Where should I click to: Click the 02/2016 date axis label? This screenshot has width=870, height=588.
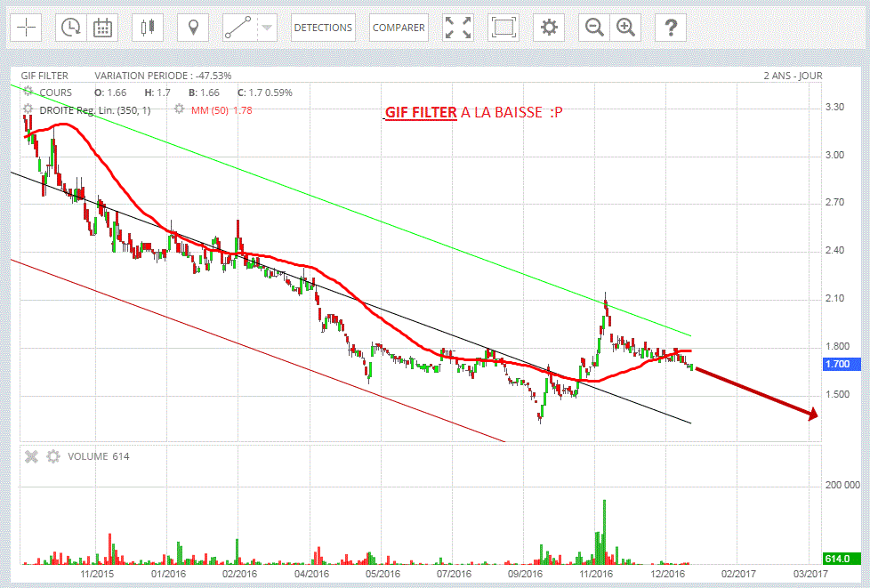pyautogui.click(x=239, y=574)
